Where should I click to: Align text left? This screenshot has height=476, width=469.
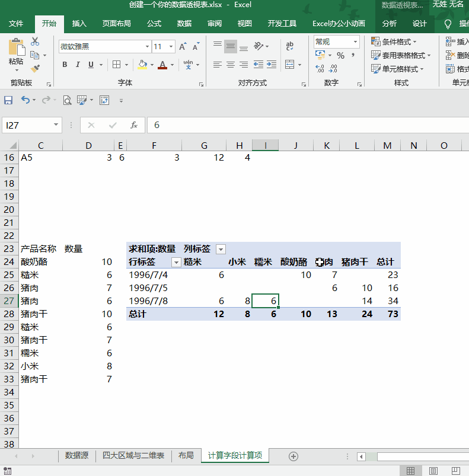click(218, 65)
